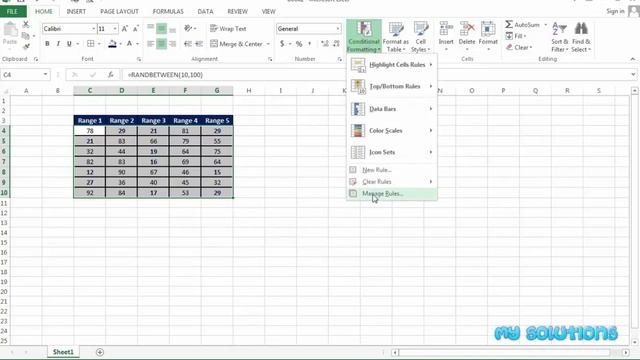640x360 pixels.
Task: Open the Fill dropdown
Action: [516, 36]
